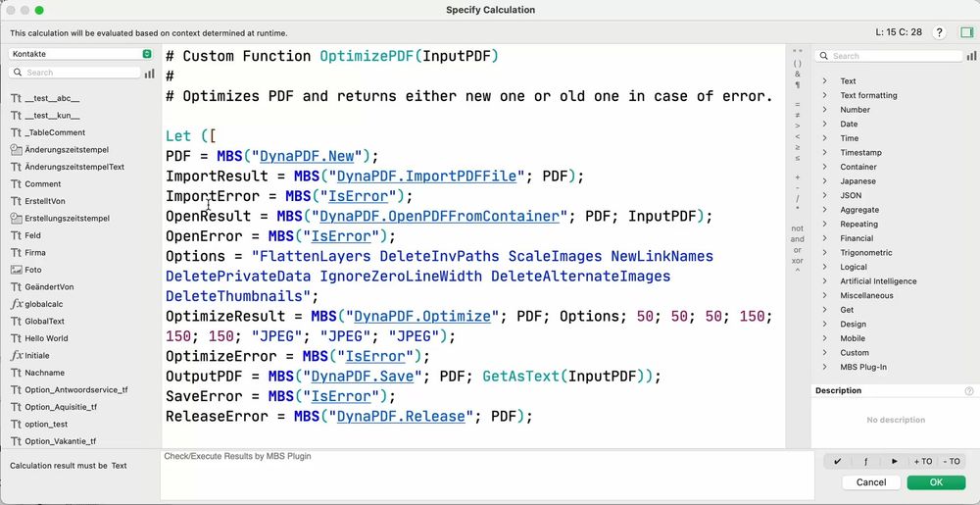This screenshot has width=980, height=505.
Task: Expand the Custom functions category
Action: coord(825,352)
